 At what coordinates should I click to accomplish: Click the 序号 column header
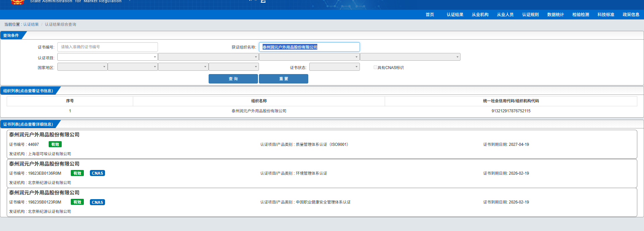point(70,101)
